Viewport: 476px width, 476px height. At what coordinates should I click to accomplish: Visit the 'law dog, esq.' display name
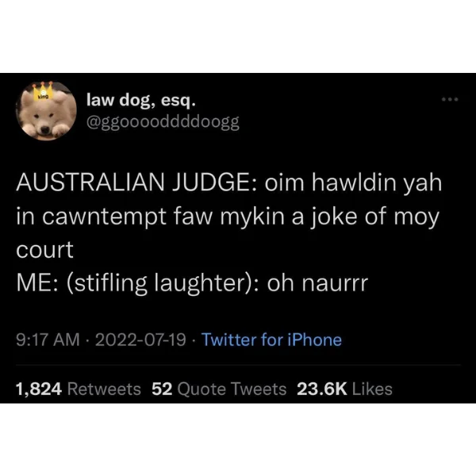141,100
